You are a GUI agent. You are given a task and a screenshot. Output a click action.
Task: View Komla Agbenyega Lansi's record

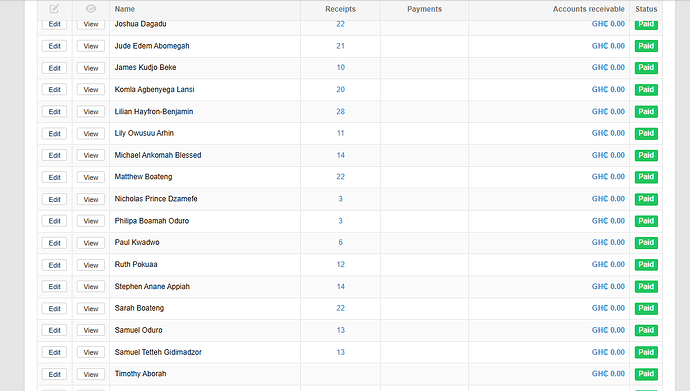click(x=91, y=89)
